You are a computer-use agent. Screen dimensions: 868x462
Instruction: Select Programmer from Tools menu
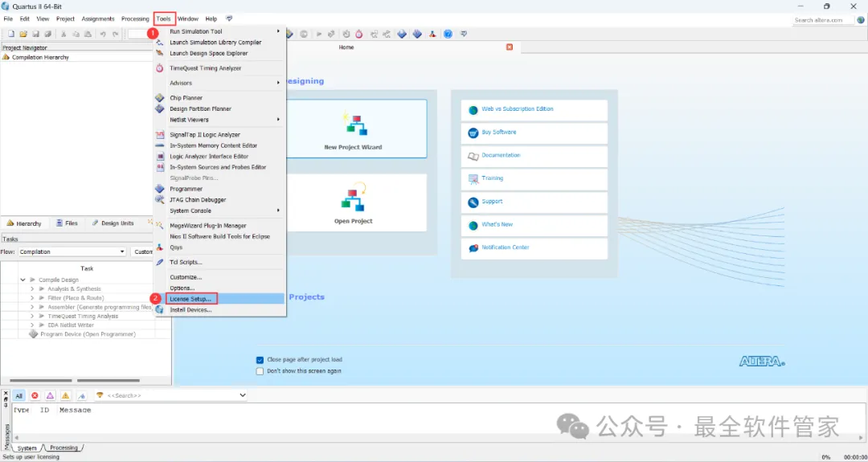[219, 190]
